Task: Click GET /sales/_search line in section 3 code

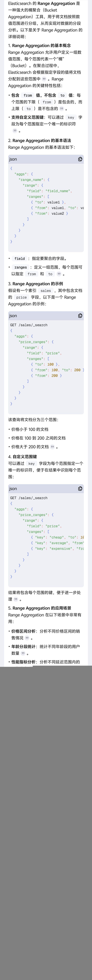Action: (x=28, y=325)
